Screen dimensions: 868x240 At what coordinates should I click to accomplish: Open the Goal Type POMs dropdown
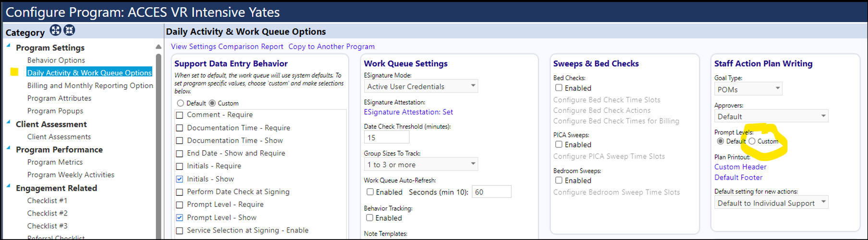[x=748, y=89]
